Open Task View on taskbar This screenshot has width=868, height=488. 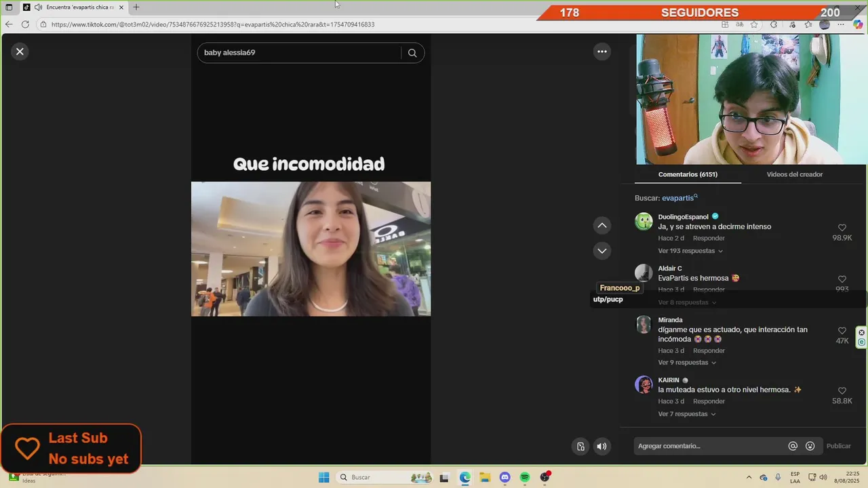click(444, 477)
